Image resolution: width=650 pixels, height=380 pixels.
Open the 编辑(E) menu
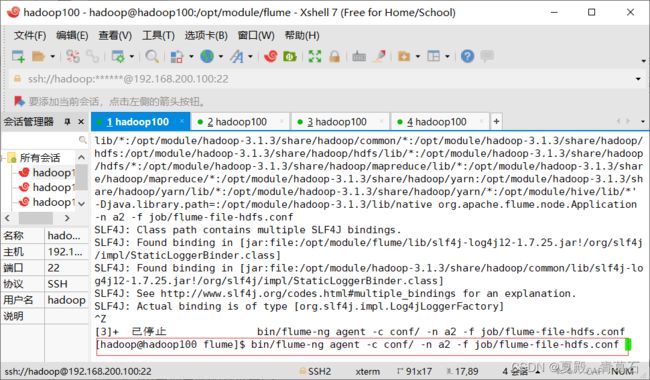tap(72, 36)
